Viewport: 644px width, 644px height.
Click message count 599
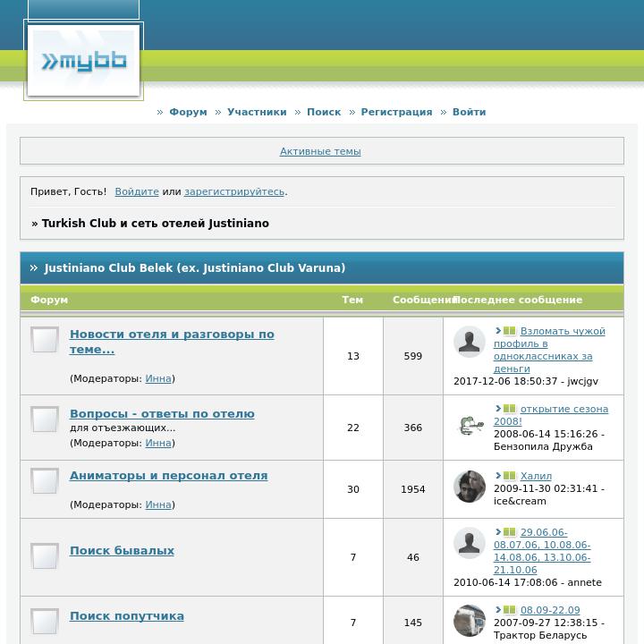[x=413, y=356]
